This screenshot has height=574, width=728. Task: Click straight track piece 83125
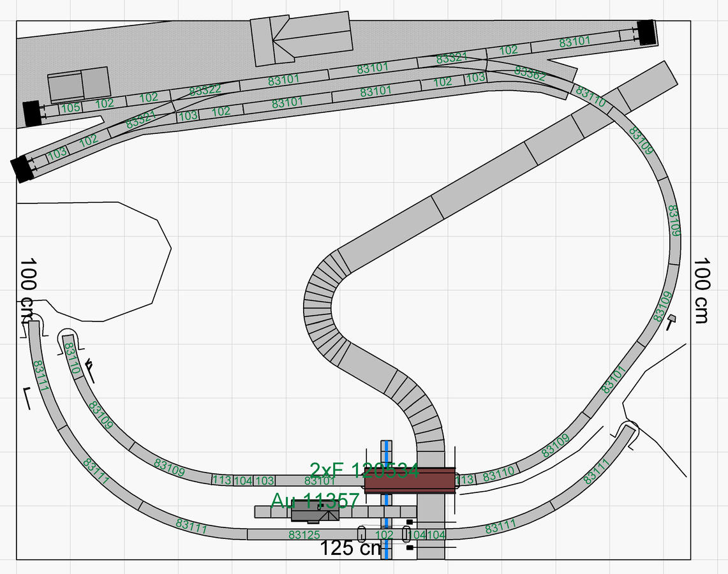pos(304,534)
